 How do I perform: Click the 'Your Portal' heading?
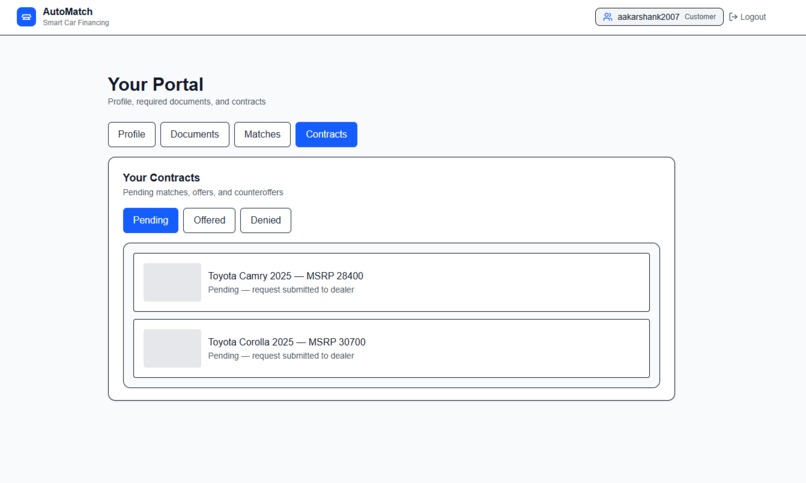[156, 84]
